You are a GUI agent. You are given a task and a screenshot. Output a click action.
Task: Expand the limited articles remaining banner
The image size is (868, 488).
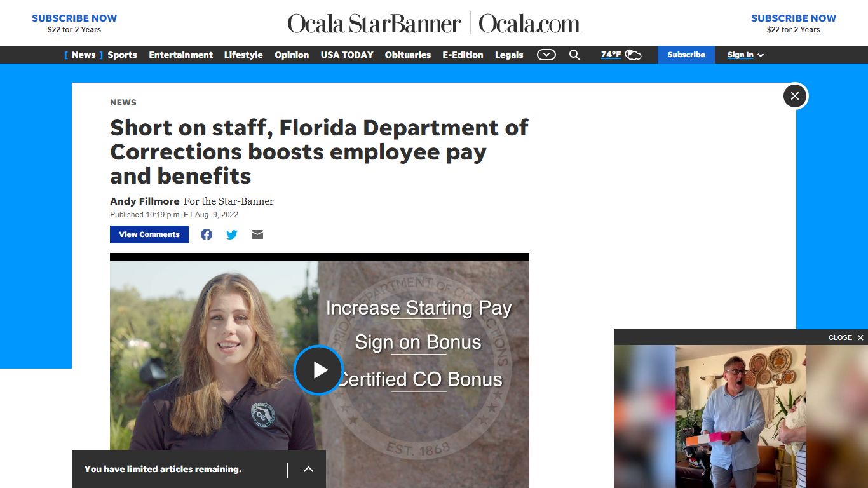(308, 469)
